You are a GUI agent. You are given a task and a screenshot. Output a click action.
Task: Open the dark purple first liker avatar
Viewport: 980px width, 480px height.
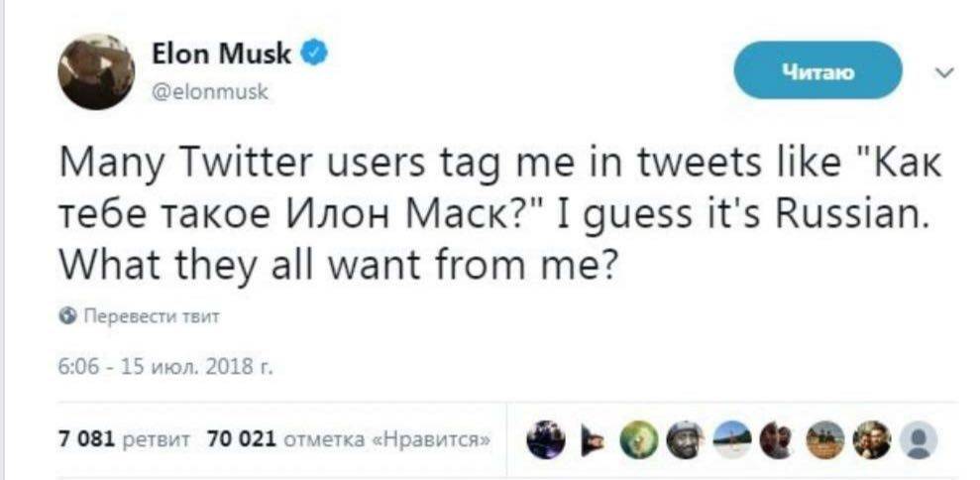545,440
